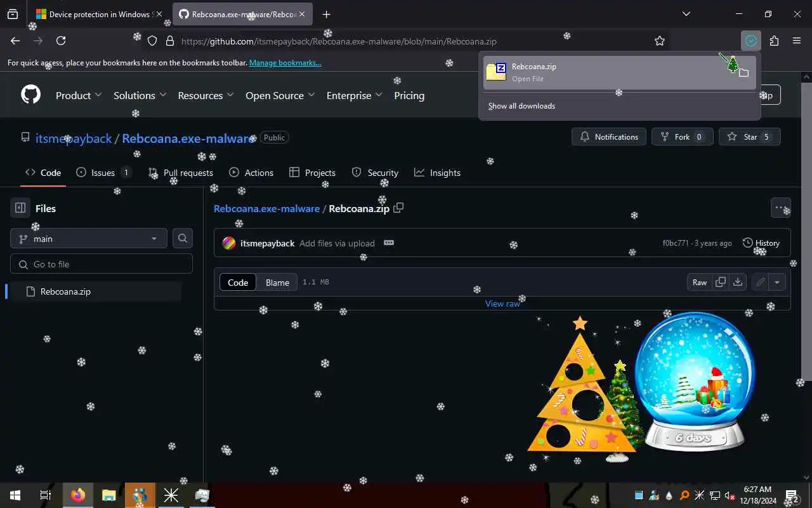812x508 pixels.
Task: Open the Pull requests tab
Action: pyautogui.click(x=180, y=173)
